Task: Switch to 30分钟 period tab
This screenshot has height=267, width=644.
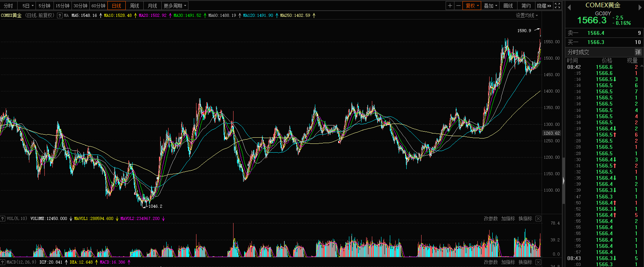Action: coord(80,6)
